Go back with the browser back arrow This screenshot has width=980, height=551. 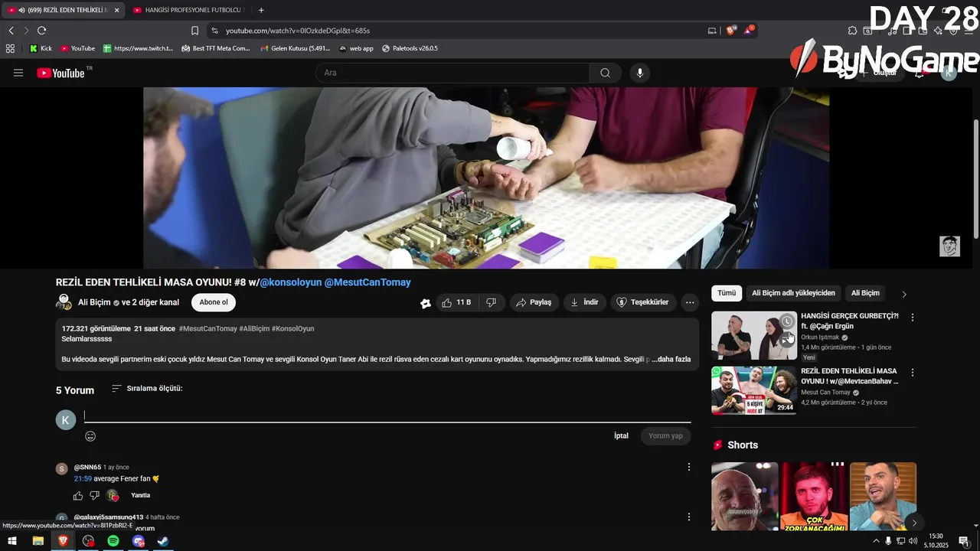pyautogui.click(x=11, y=31)
